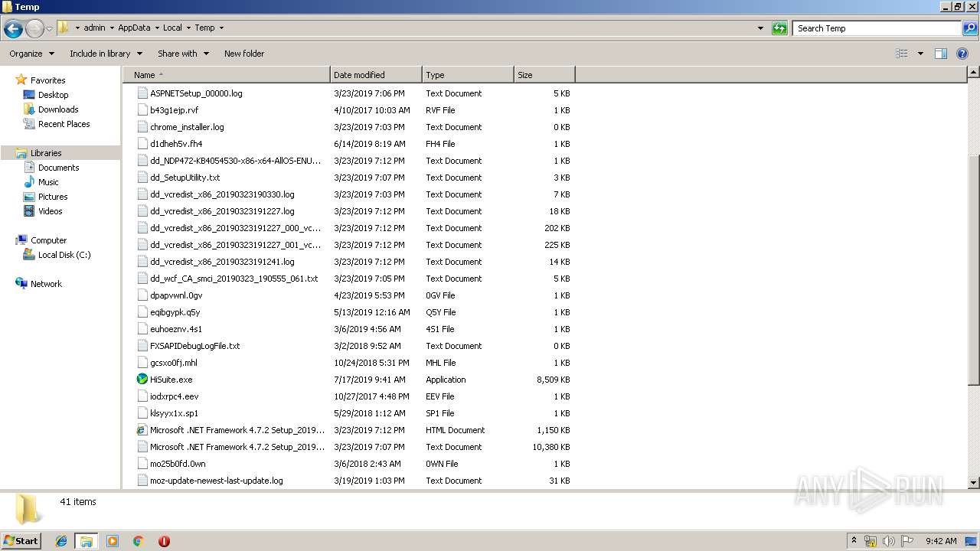
Task: Click the Forward navigation arrow
Action: pyautogui.click(x=34, y=29)
